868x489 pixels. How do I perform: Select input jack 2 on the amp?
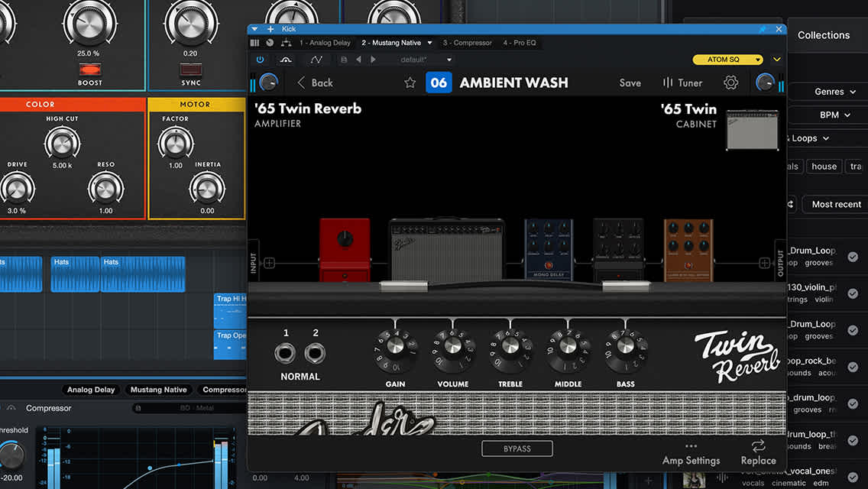315,353
